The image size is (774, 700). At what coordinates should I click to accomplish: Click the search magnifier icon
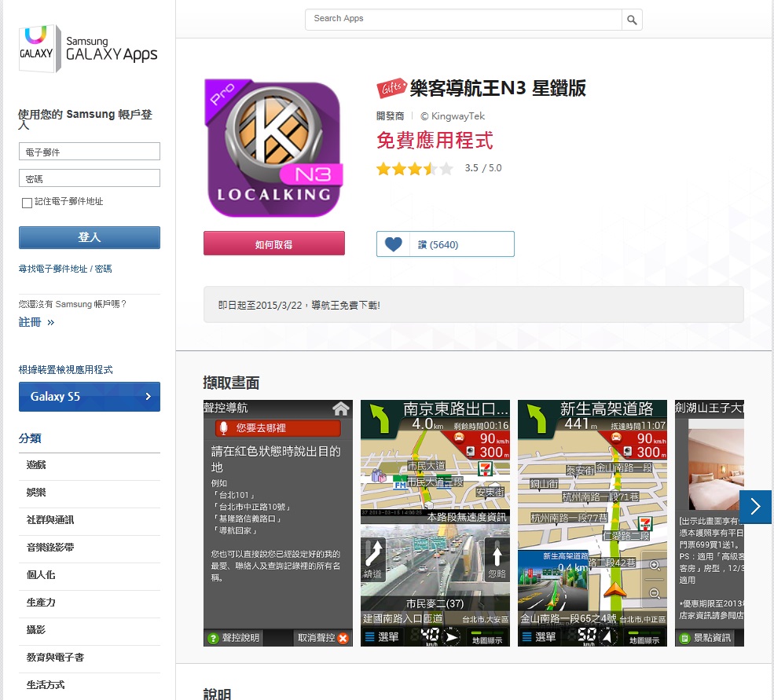(x=632, y=20)
